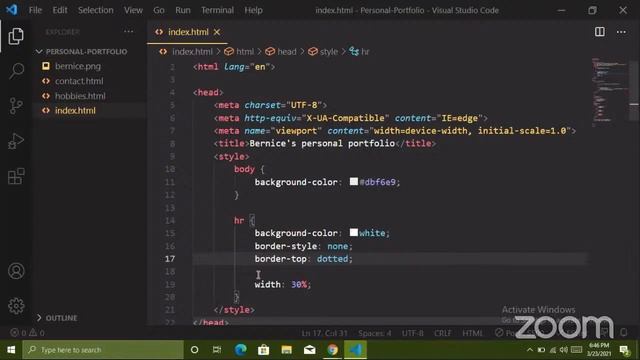Open the Help menu

253,10
